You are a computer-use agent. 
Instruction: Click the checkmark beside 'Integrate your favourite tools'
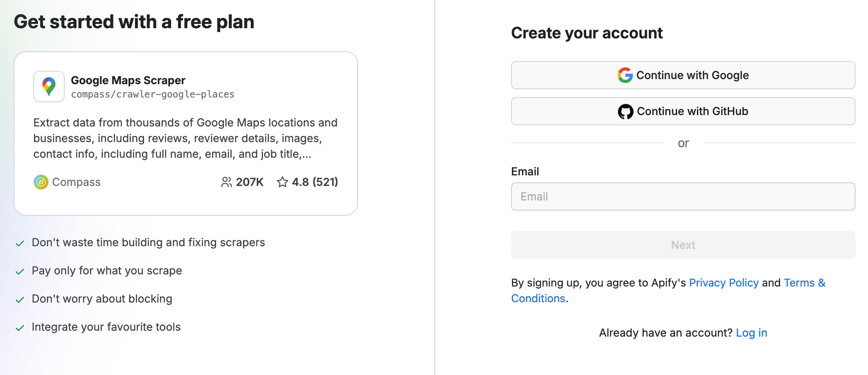click(x=19, y=327)
